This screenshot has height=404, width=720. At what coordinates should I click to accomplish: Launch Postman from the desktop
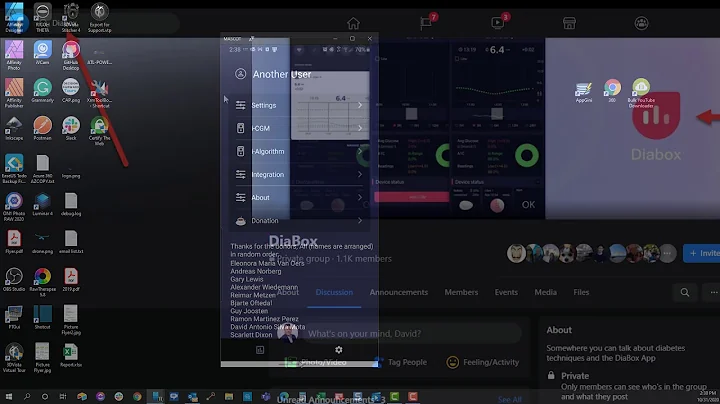42,128
